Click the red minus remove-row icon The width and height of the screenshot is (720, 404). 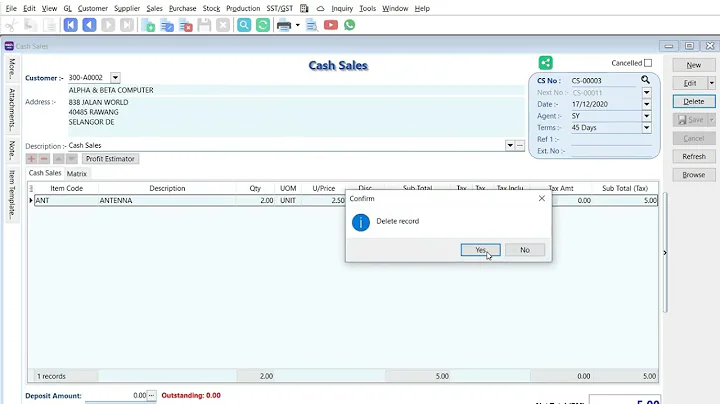coord(44,159)
